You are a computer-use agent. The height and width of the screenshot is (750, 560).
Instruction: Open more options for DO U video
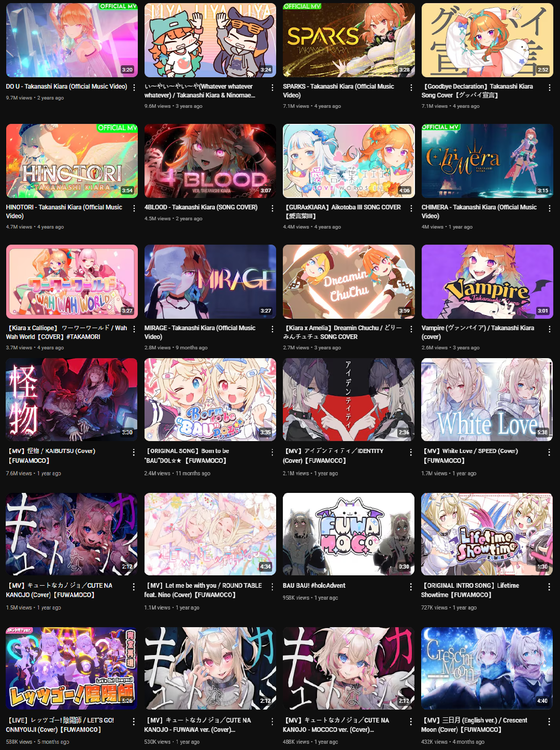click(x=134, y=88)
